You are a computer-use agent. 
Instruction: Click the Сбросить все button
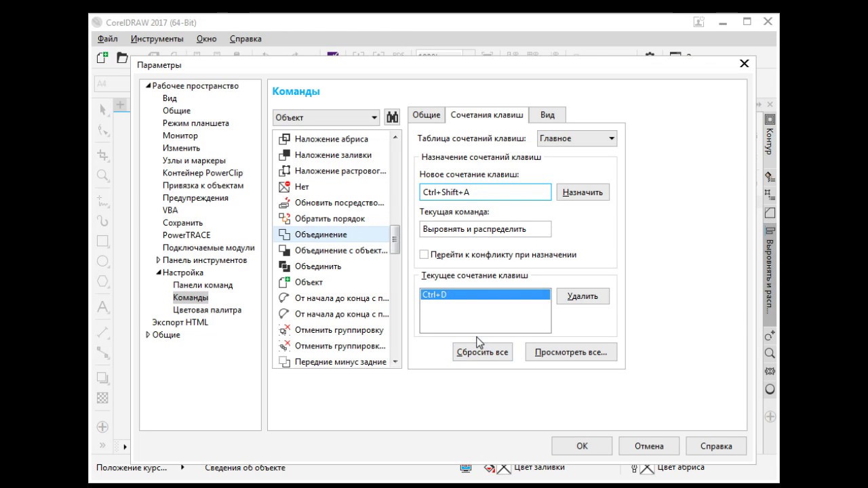pyautogui.click(x=482, y=352)
